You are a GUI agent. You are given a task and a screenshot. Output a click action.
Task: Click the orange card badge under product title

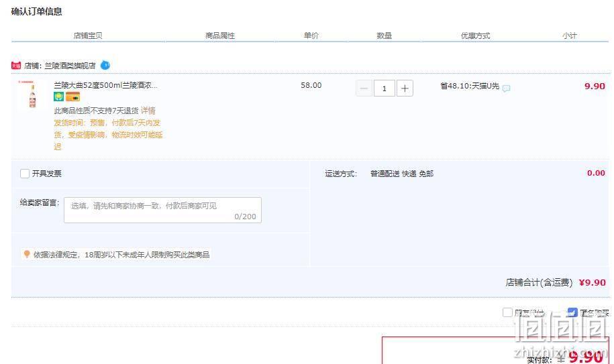point(73,97)
